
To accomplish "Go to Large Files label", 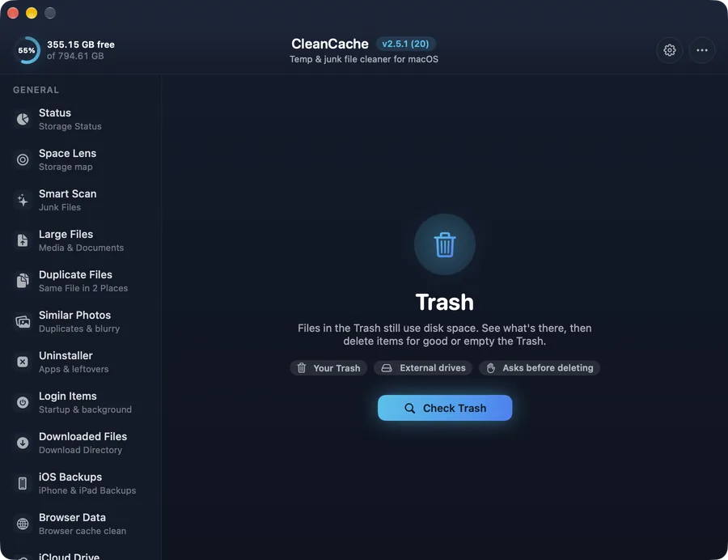I will click(x=66, y=234).
